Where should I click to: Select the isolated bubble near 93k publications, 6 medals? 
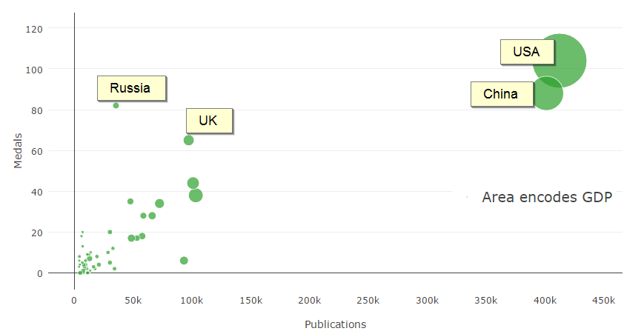pos(184,261)
